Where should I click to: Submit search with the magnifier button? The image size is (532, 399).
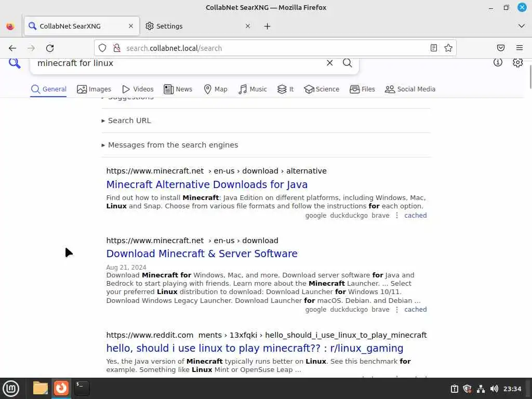click(347, 63)
